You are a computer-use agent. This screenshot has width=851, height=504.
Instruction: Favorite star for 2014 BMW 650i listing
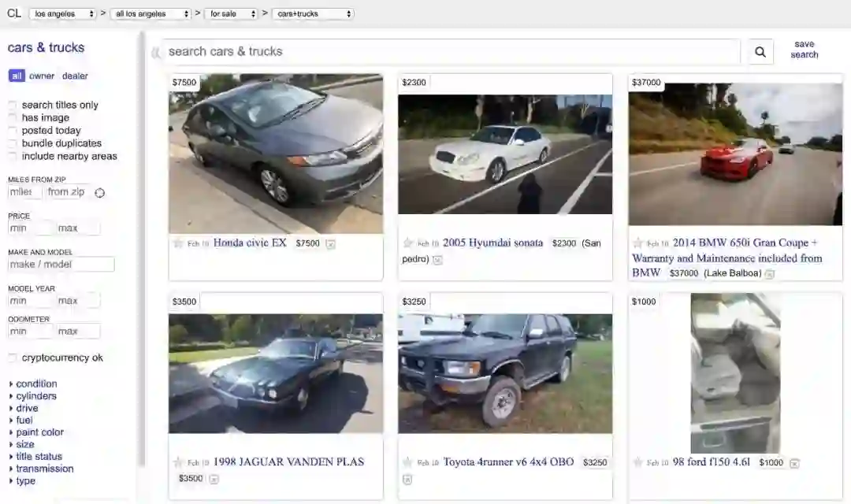(637, 243)
